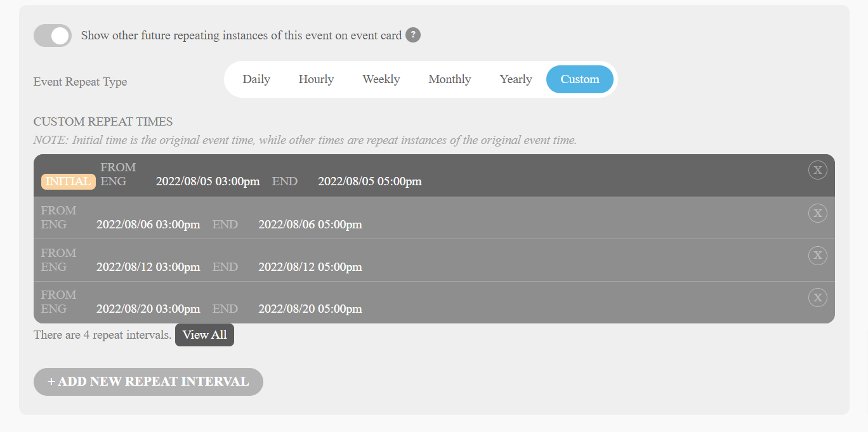The width and height of the screenshot is (868, 432).
Task: Click View All repeat intervals button
Action: [204, 335]
